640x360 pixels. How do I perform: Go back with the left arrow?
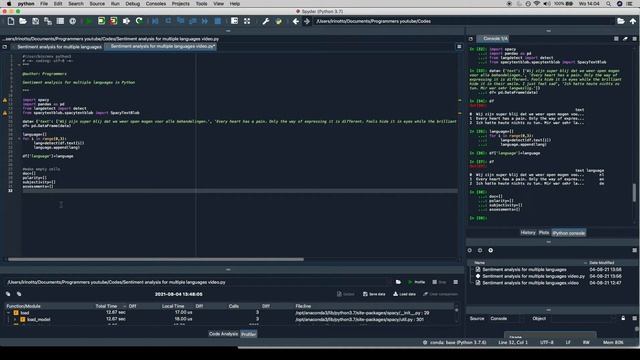[x=296, y=21]
